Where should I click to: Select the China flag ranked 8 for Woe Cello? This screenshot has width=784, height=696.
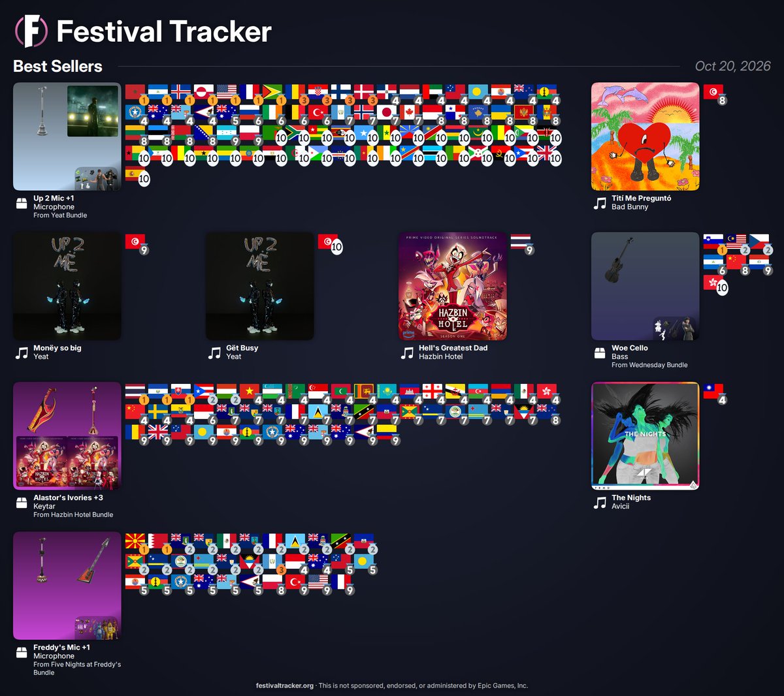coord(736,262)
